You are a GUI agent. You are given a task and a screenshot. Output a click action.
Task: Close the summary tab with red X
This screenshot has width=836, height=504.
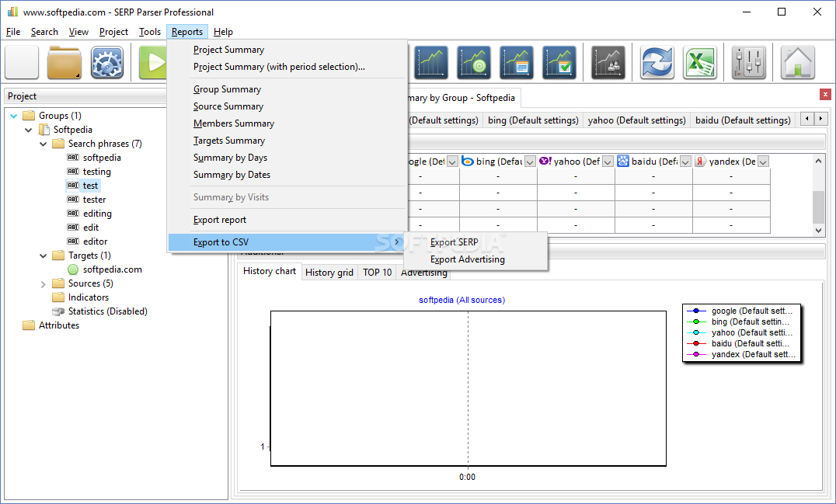point(825,94)
